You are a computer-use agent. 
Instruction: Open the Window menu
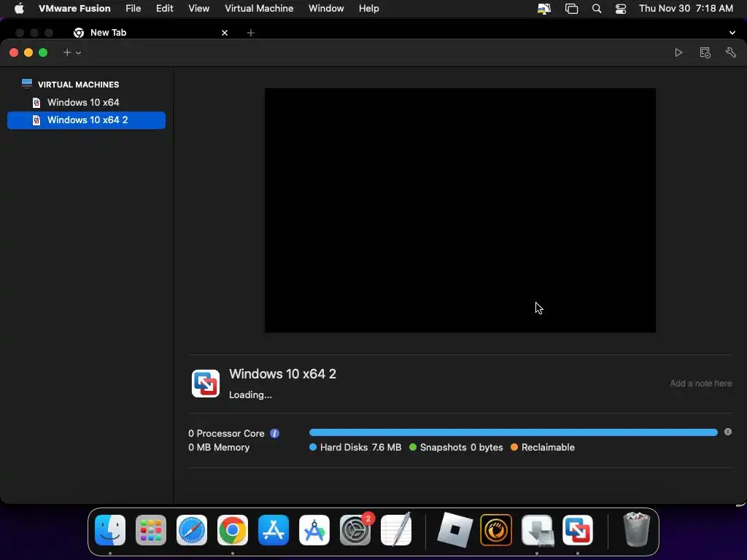[326, 8]
